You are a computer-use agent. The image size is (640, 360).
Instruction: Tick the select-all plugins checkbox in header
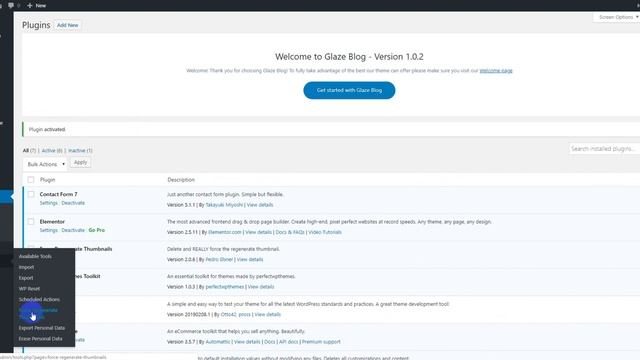31,180
